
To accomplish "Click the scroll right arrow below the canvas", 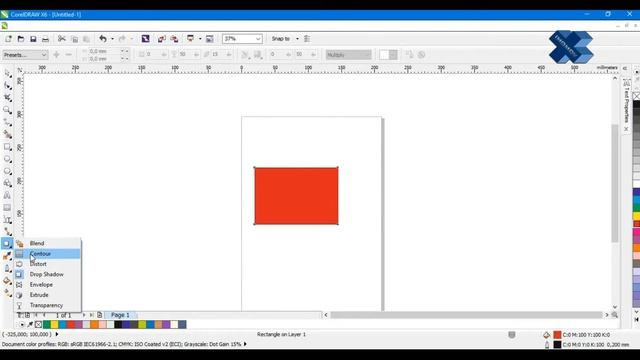I will pos(607,315).
